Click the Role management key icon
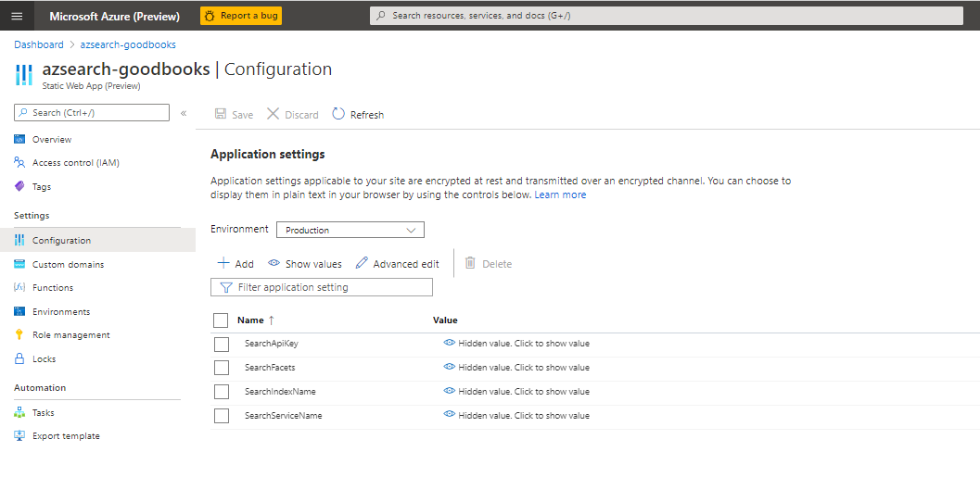This screenshot has width=980, height=477. click(19, 335)
